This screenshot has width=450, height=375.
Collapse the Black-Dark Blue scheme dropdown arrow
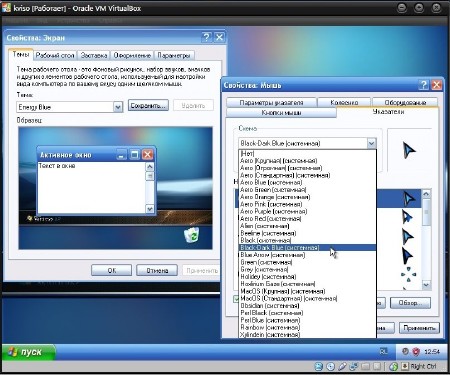point(371,143)
